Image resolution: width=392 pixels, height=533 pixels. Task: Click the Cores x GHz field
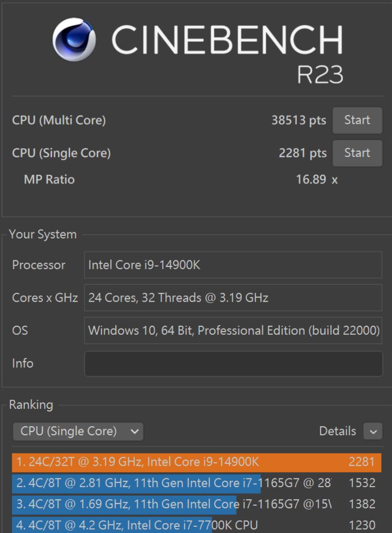(x=232, y=298)
